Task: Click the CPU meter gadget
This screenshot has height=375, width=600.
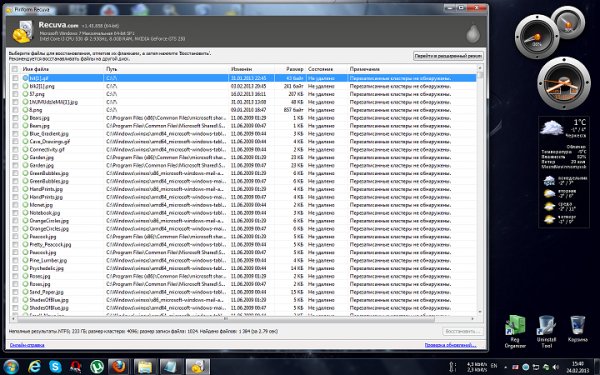Action: [x=537, y=37]
